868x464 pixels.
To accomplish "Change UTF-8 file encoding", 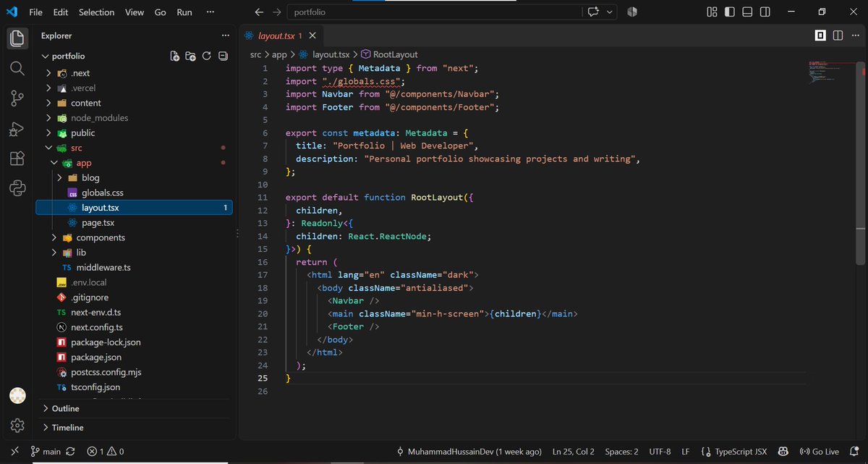I will click(660, 451).
